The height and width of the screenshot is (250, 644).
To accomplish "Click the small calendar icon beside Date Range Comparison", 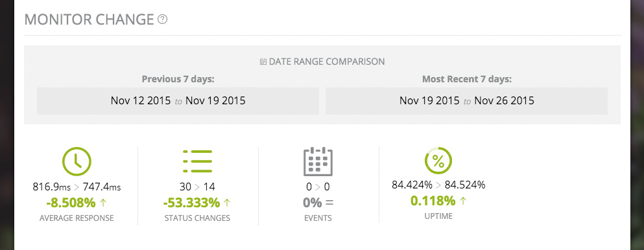I will click(263, 62).
